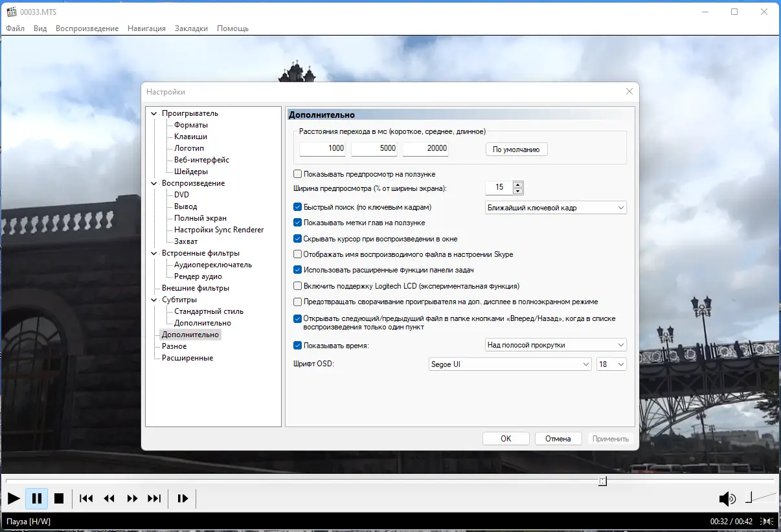Click the Pause button in the player
Viewport: 781px width, 532px height.
coord(37,498)
